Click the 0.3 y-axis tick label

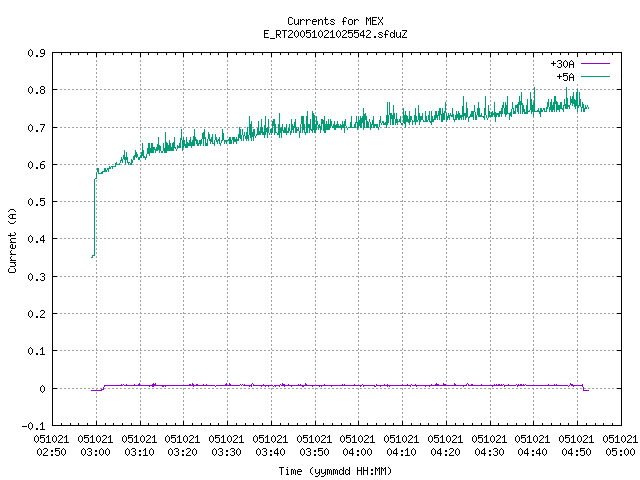click(x=36, y=277)
